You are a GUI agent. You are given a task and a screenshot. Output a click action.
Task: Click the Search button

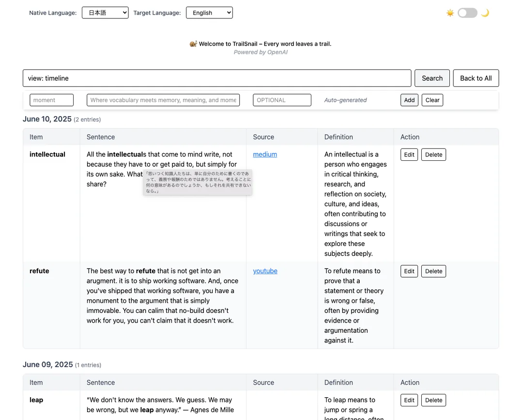(432, 78)
